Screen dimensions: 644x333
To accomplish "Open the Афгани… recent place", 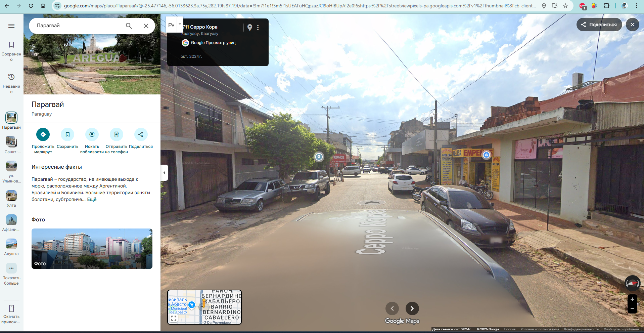I will (x=11, y=223).
